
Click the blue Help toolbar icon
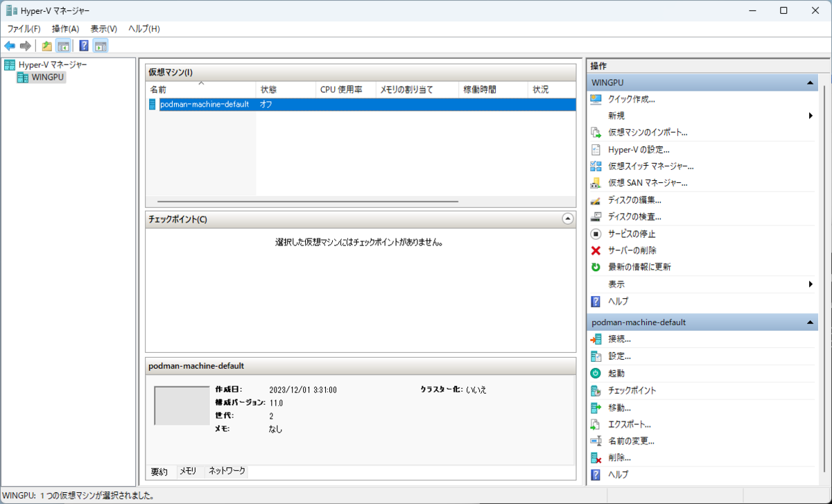tap(83, 45)
